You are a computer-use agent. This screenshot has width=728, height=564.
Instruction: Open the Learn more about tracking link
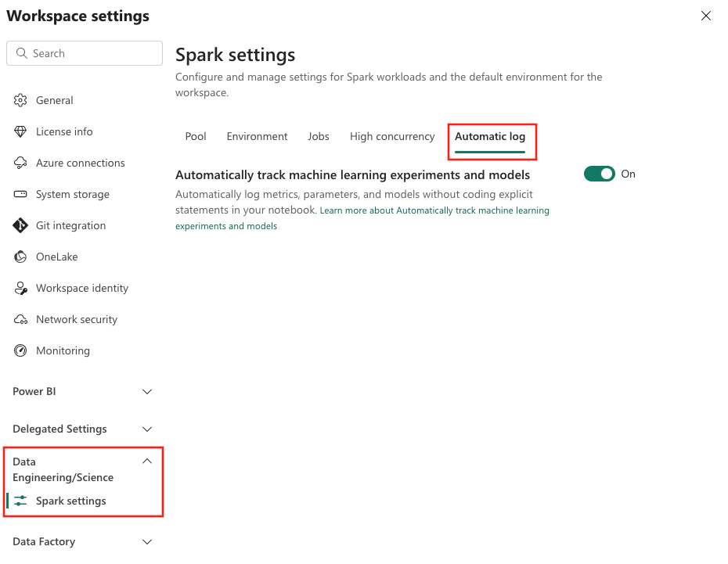(362, 218)
